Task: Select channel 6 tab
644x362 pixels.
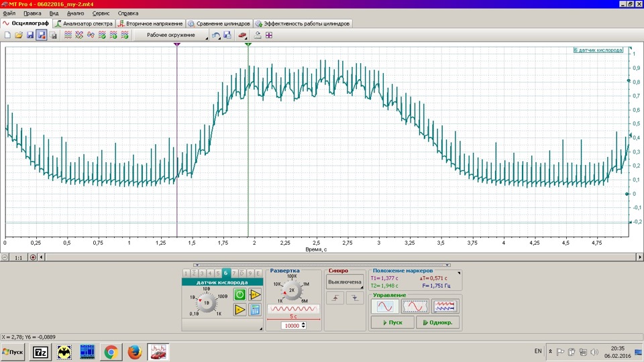Action: (225, 273)
